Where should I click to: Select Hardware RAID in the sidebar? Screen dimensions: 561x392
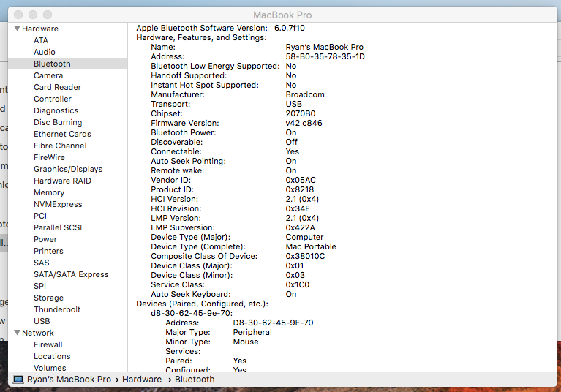[62, 181]
